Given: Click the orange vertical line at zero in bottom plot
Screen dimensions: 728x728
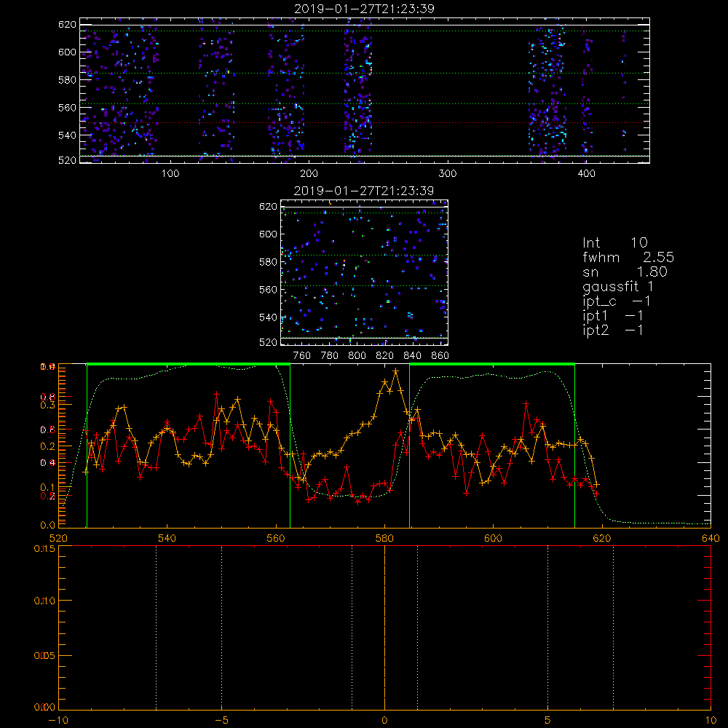Looking at the screenshot, I should click(x=384, y=627).
